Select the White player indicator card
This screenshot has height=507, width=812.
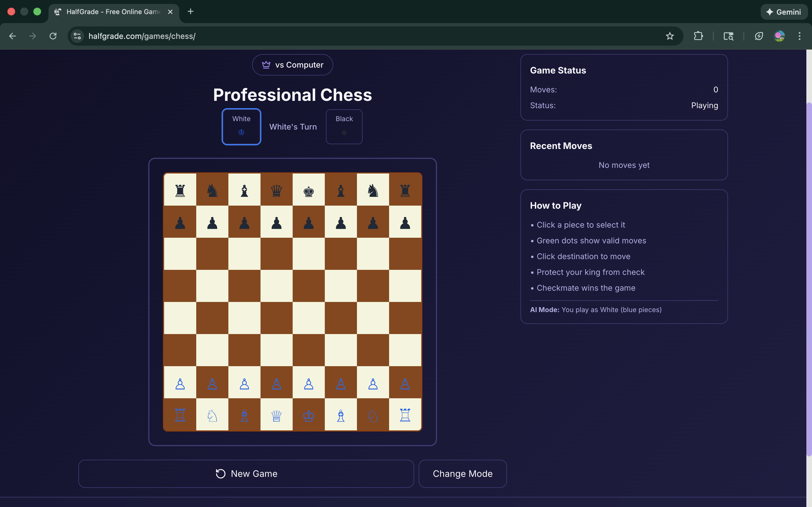pyautogui.click(x=241, y=126)
